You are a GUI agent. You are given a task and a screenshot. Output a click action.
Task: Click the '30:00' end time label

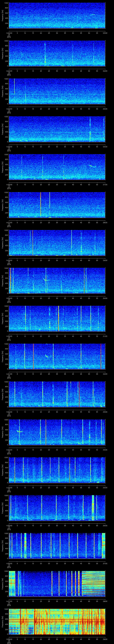pyautogui.click(x=105, y=298)
